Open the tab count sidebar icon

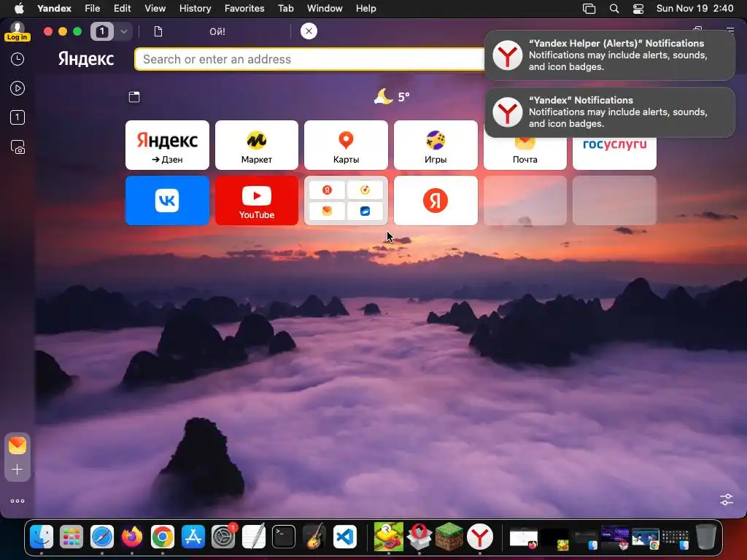coord(18,117)
